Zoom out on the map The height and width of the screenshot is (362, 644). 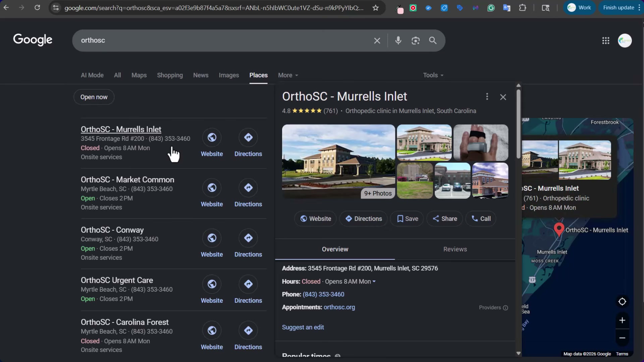click(622, 338)
